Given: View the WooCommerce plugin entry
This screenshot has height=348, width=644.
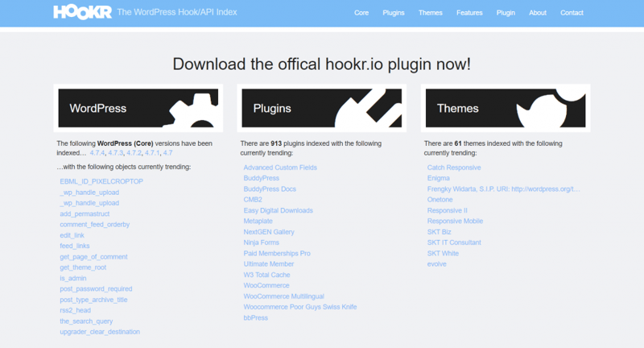Looking at the screenshot, I should click(266, 285).
